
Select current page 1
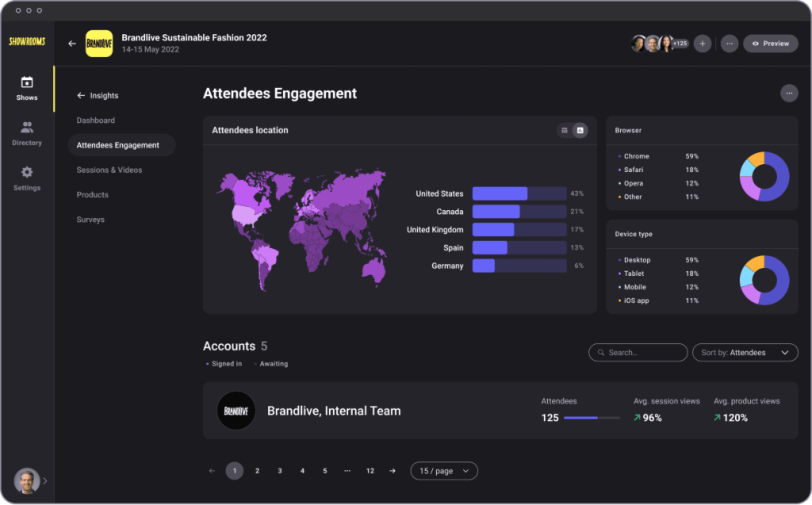click(235, 471)
